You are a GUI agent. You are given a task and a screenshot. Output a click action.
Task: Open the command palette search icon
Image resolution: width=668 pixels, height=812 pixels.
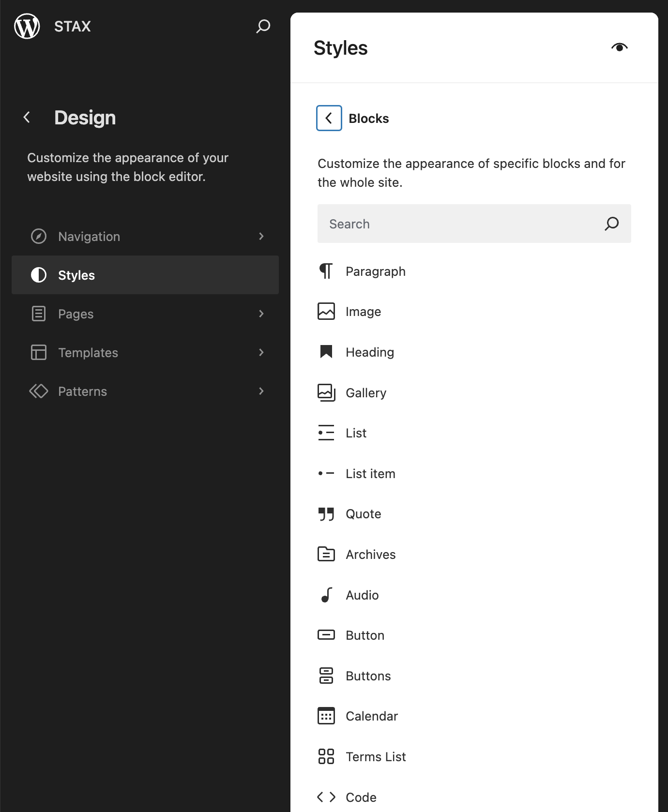(x=263, y=26)
